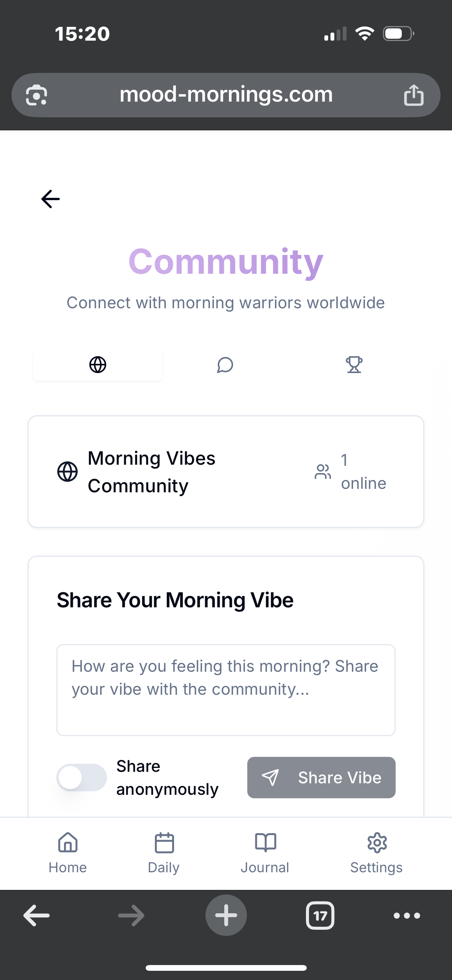The height and width of the screenshot is (980, 452).
Task: Open the browser three-dot menu
Action: click(x=407, y=916)
